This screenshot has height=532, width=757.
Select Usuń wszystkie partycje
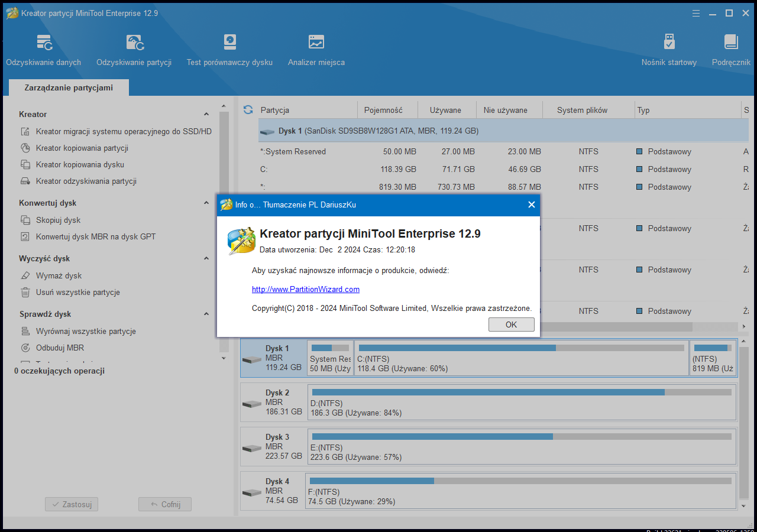[x=70, y=293]
